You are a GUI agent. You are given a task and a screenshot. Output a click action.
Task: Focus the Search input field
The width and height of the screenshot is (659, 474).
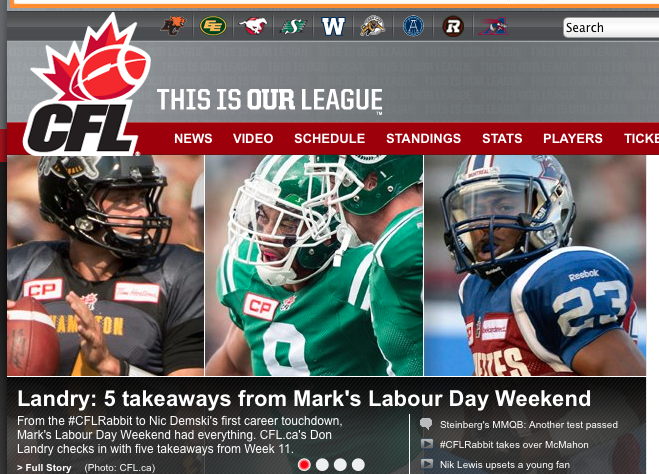(x=611, y=28)
